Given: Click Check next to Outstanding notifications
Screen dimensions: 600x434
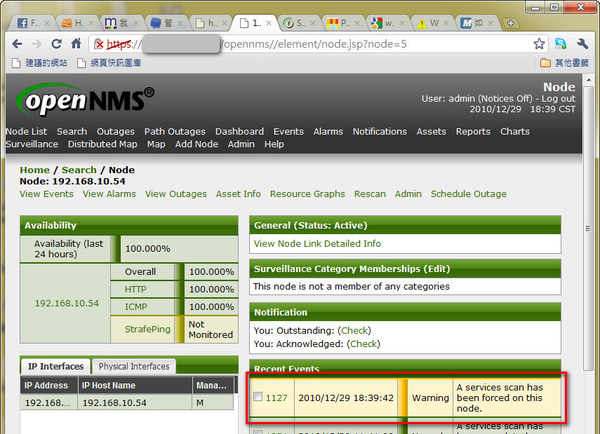Looking at the screenshot, I should click(354, 331).
